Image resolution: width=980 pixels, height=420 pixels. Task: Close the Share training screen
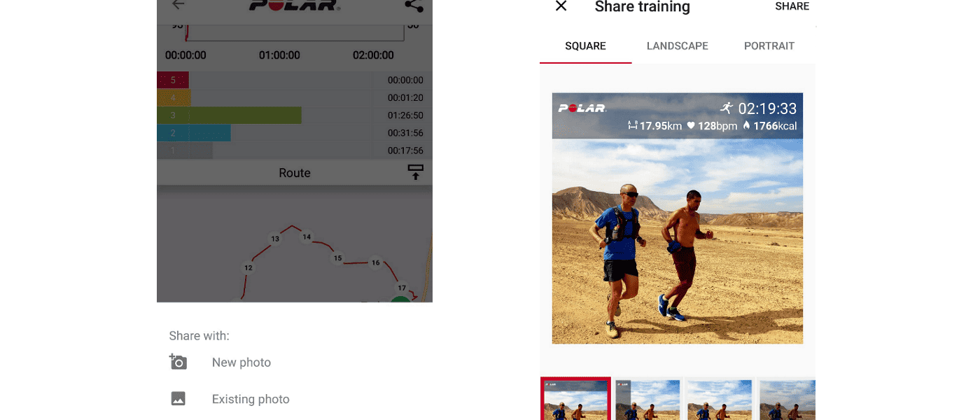(561, 6)
